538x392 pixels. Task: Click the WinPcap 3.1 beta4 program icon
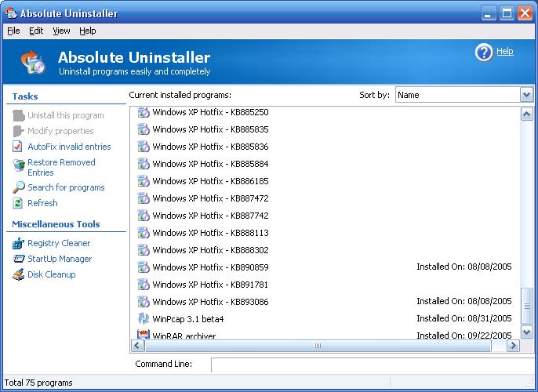(x=144, y=318)
